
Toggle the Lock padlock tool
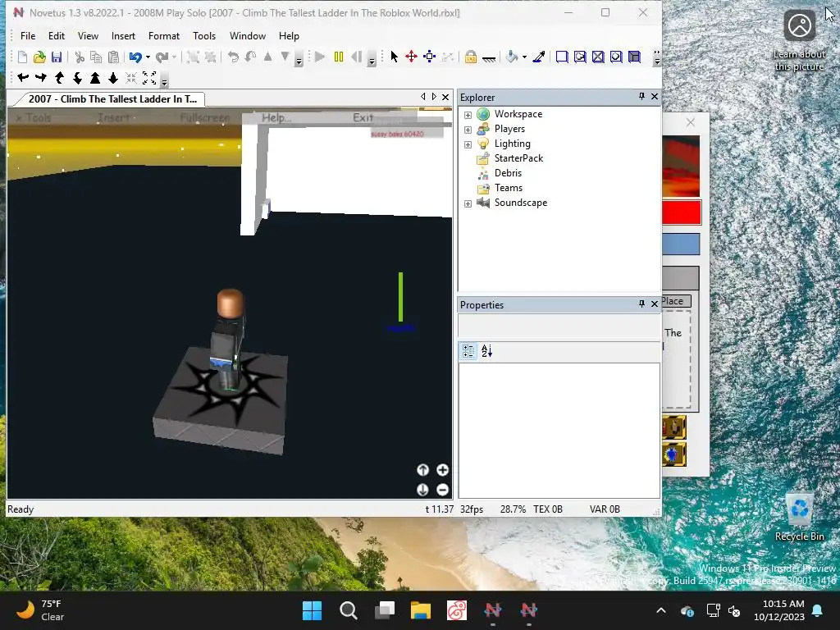(470, 57)
